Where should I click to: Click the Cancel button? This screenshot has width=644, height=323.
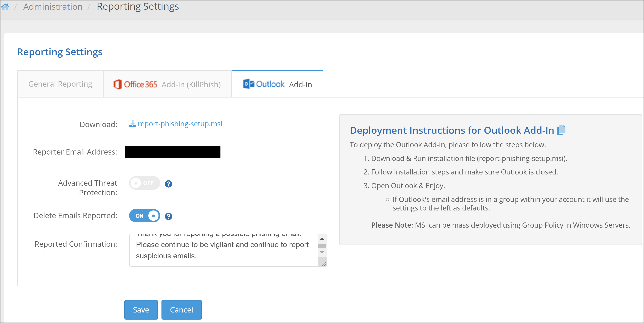click(x=181, y=310)
